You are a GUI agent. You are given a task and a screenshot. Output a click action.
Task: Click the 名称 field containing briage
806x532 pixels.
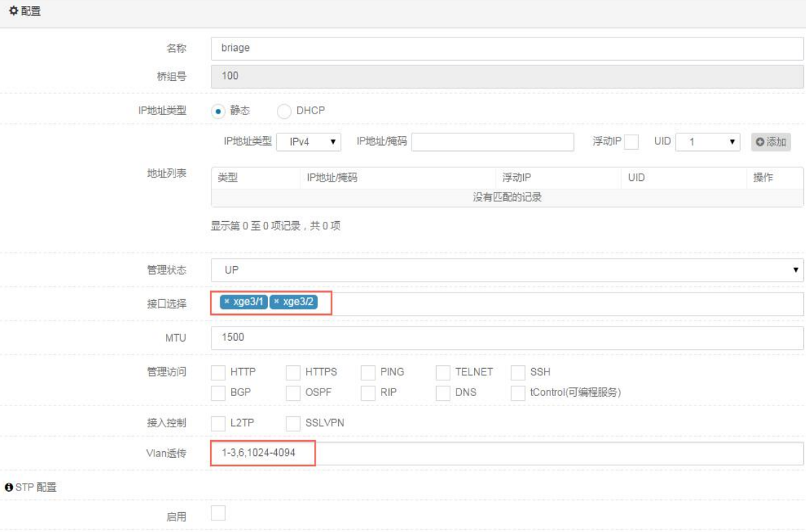[x=507, y=48]
